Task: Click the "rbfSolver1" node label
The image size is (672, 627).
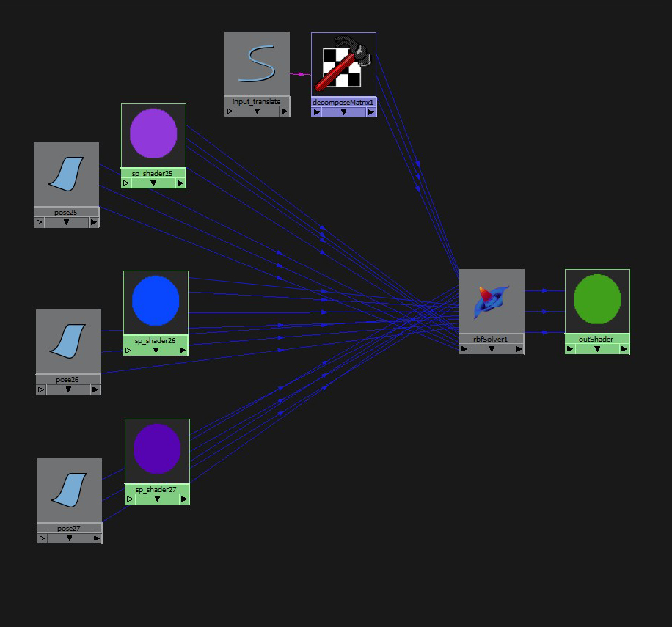Action: 491,340
